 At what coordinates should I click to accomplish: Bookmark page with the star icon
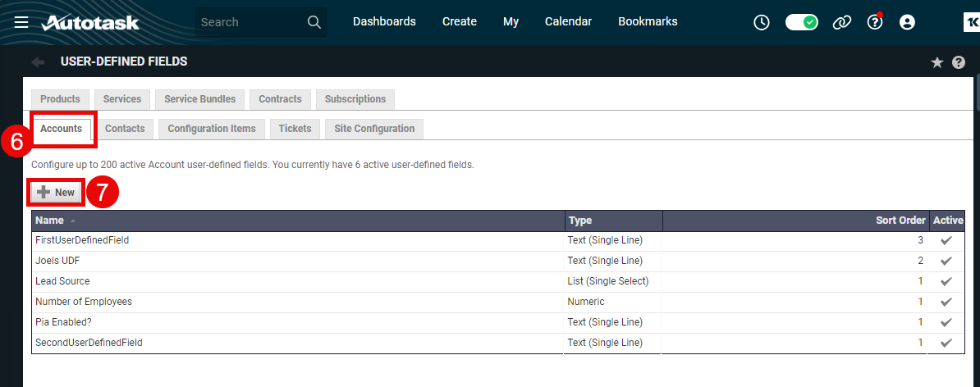[x=936, y=62]
